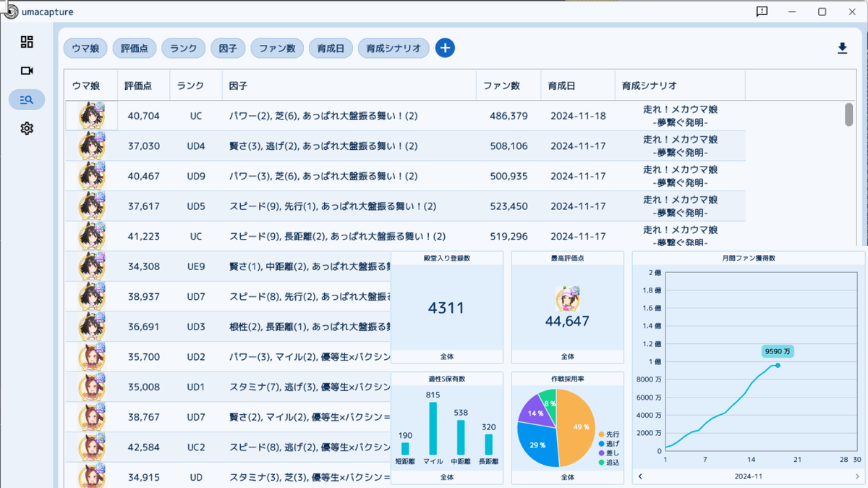Click the download icon at top right

(842, 49)
